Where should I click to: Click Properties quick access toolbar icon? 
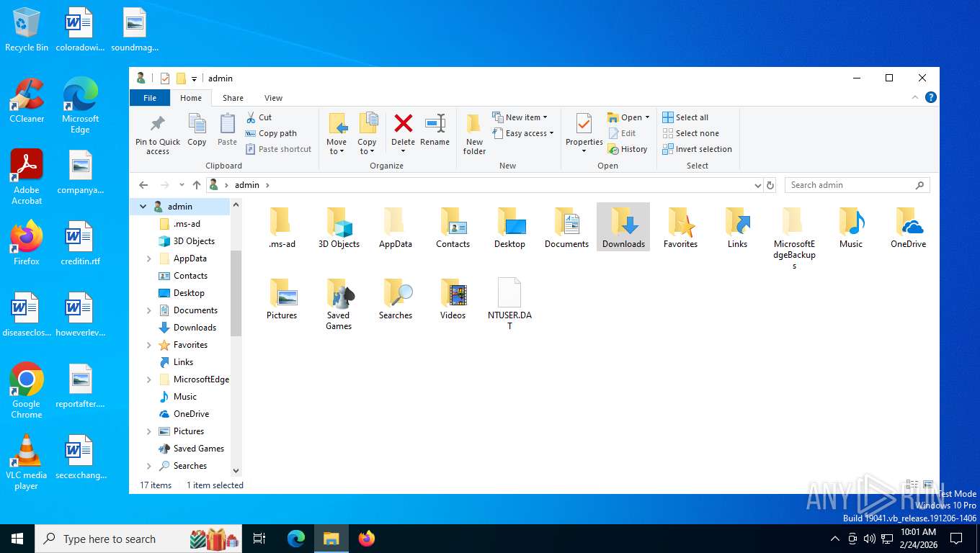pyautogui.click(x=165, y=78)
